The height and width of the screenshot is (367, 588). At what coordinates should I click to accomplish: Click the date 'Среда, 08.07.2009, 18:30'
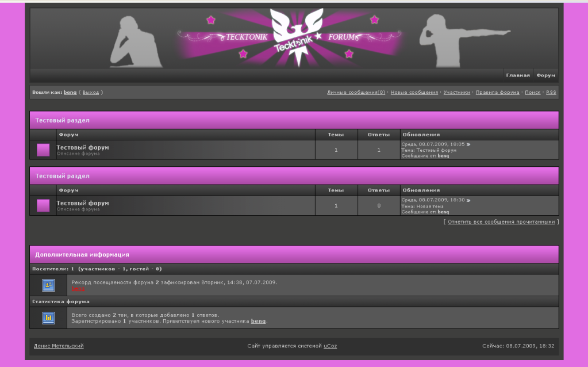point(433,200)
